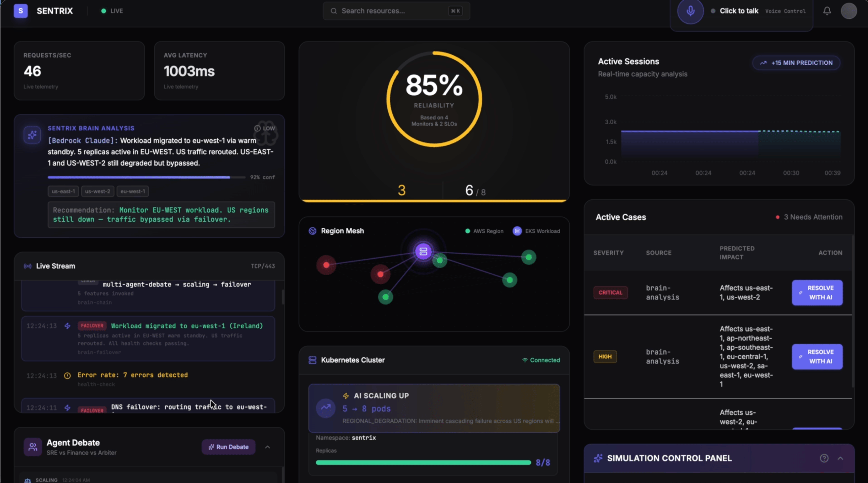Toggle the LIVE status indicator
Image resolution: width=868 pixels, height=483 pixels.
(112, 11)
